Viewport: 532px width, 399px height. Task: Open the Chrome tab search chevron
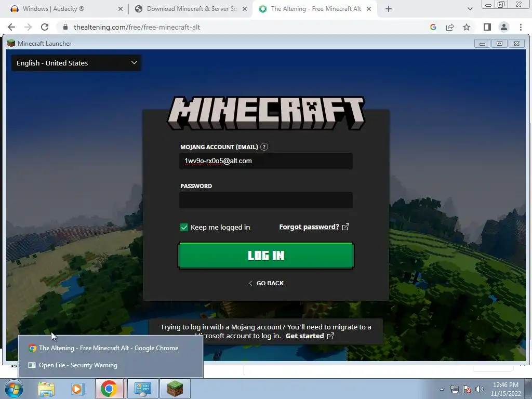tap(470, 9)
